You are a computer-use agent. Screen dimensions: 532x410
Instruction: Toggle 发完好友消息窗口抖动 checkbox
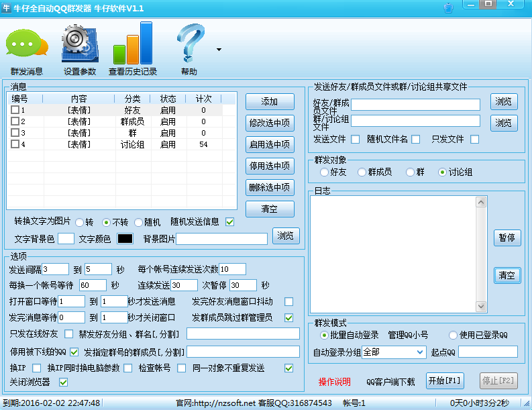pyautogui.click(x=289, y=301)
